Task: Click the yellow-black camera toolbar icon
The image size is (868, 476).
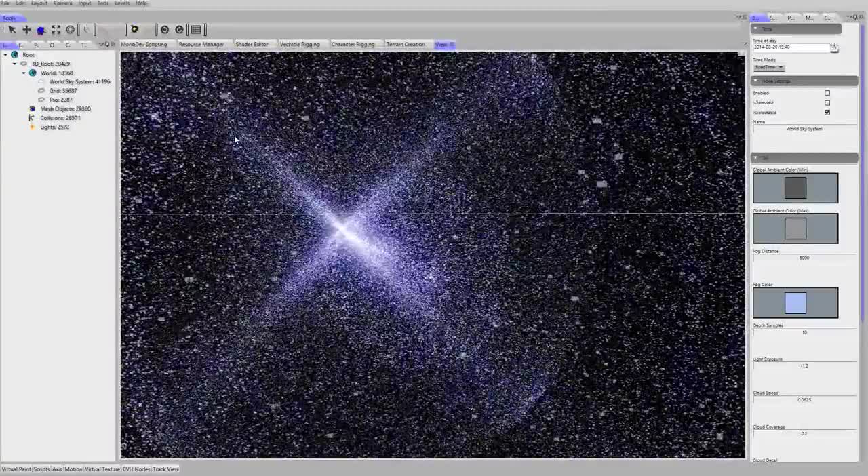Action: (x=134, y=29)
